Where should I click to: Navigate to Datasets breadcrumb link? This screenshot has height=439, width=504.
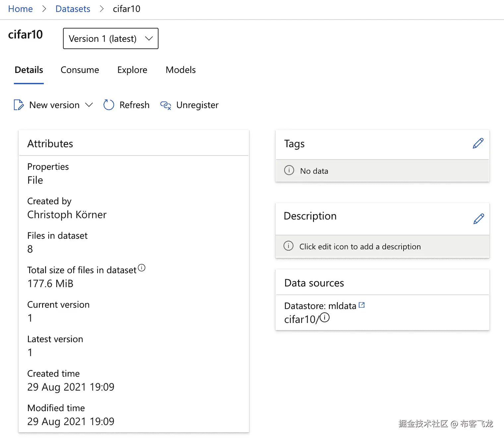pos(73,9)
